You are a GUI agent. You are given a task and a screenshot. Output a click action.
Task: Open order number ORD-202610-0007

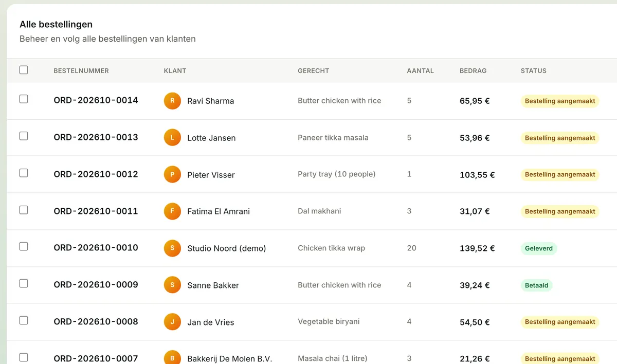(x=96, y=358)
